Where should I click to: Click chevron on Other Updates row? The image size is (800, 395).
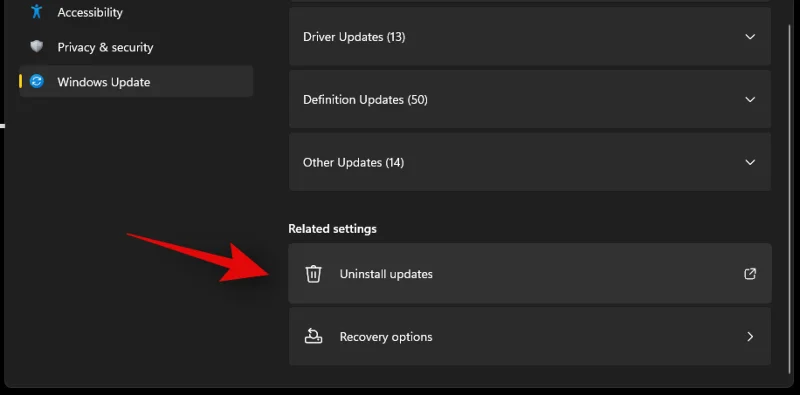coord(749,162)
